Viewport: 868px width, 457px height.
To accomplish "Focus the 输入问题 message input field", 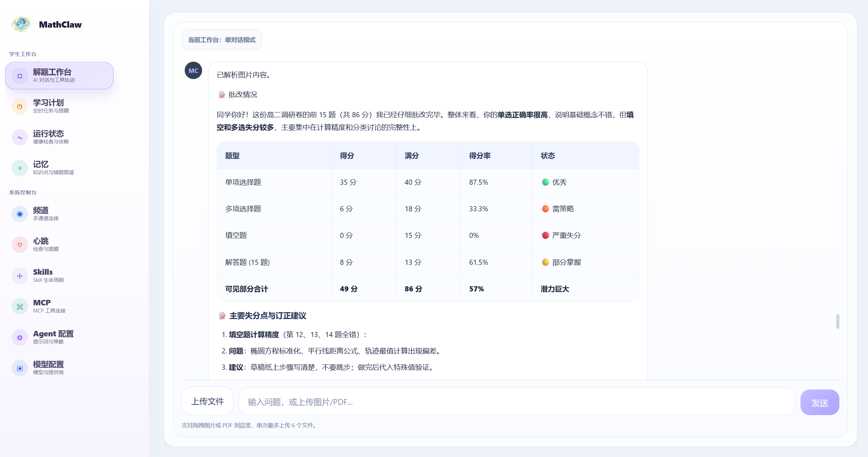I will (x=516, y=402).
